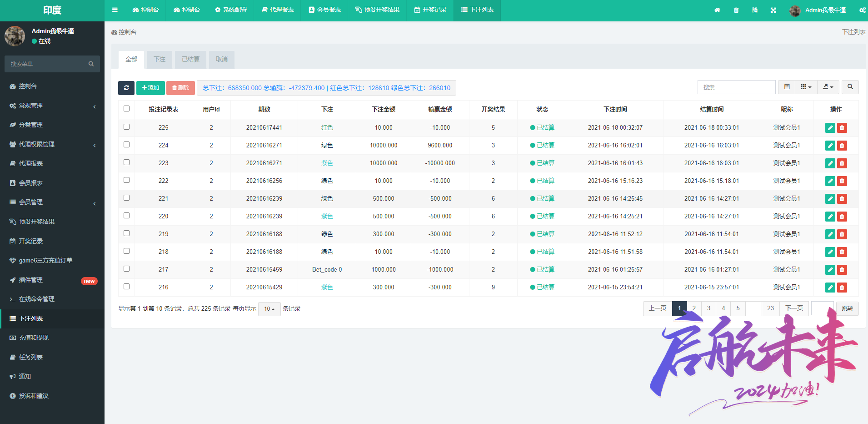Viewport: 868px width, 424px height.
Task: Open 预设开奖结果 top navigation tab
Action: pyautogui.click(x=377, y=10)
